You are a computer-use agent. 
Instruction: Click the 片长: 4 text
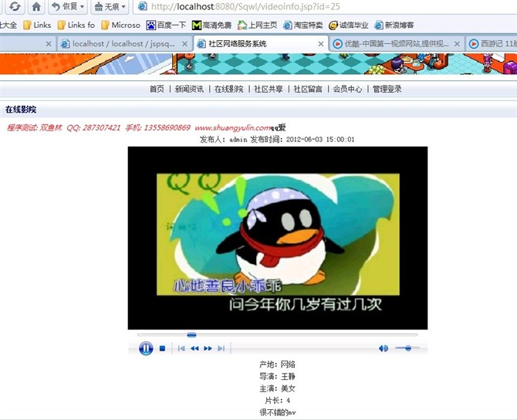277,401
